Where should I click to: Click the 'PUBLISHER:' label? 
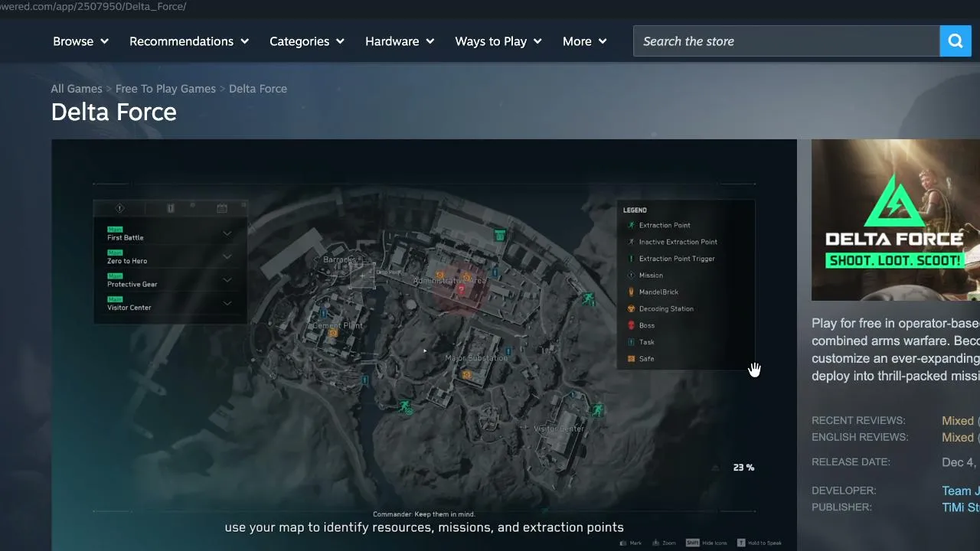(841, 507)
